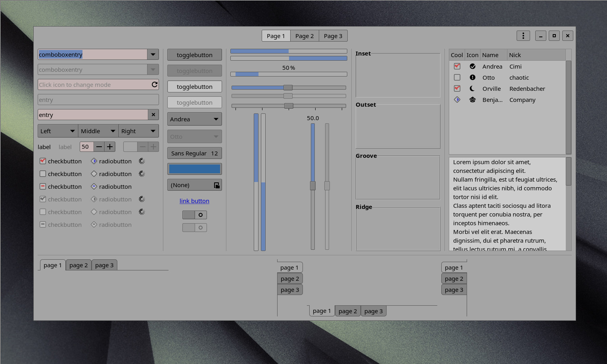The height and width of the screenshot is (364, 607).
Task: Expand the Andrea combo box
Action: [x=195, y=119]
